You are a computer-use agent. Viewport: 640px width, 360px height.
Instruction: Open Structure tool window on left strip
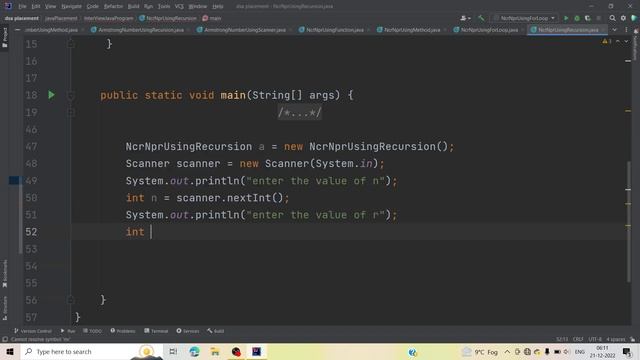point(4,308)
